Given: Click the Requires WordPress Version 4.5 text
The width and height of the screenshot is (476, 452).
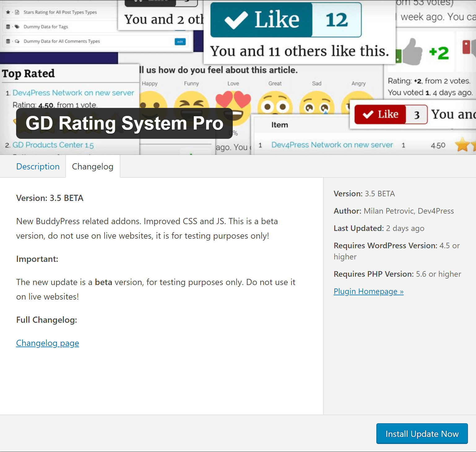Looking at the screenshot, I should pos(397,251).
